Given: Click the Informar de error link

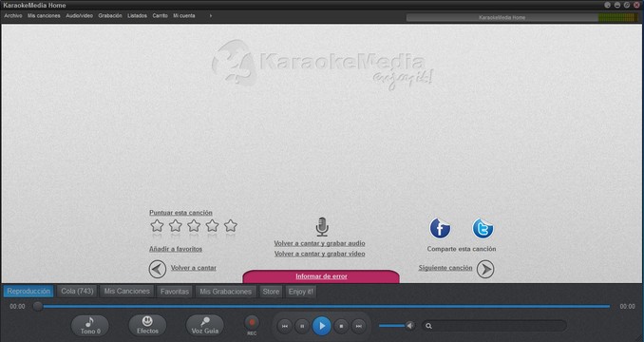Looking at the screenshot, I should click(x=321, y=276).
